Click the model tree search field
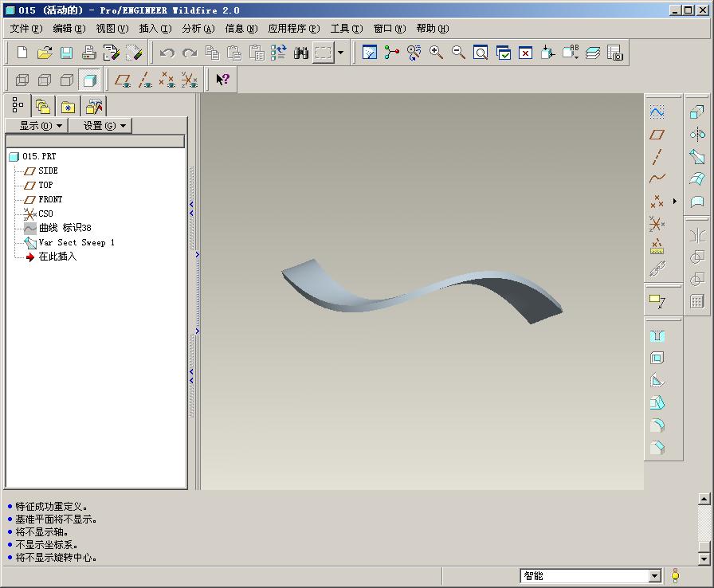 [x=95, y=141]
